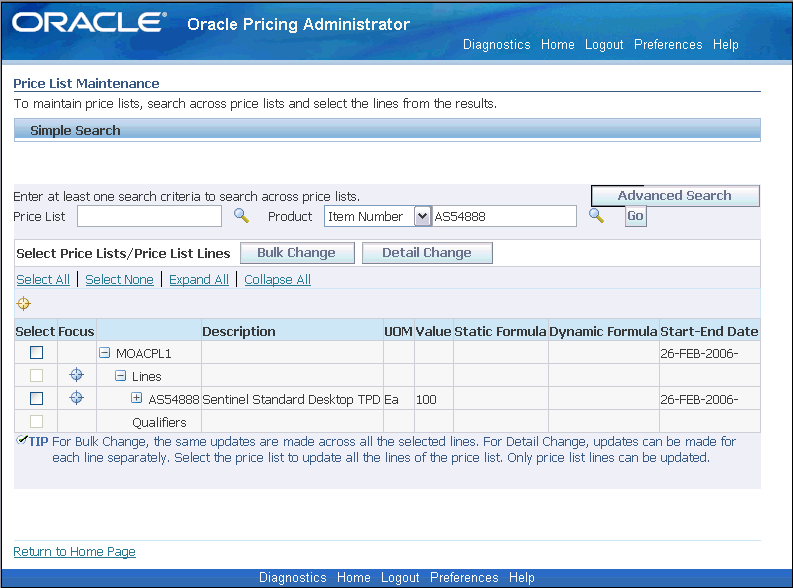
Task: Click the TIP checkmark icon
Action: pos(21,440)
